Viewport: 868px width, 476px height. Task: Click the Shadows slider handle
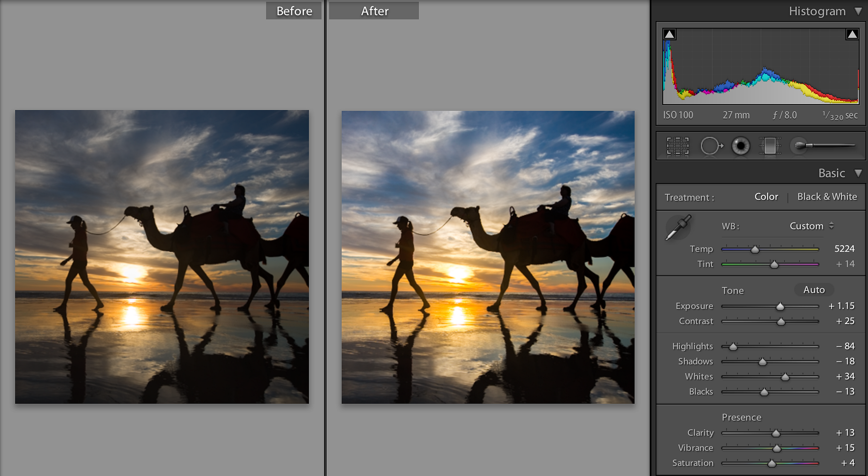tap(763, 362)
